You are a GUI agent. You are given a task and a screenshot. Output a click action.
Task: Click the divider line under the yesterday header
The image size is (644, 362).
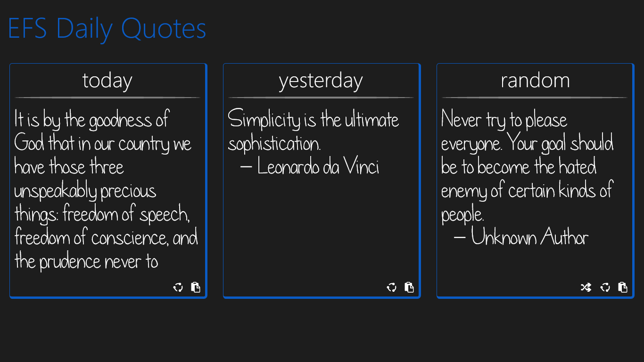tap(321, 98)
